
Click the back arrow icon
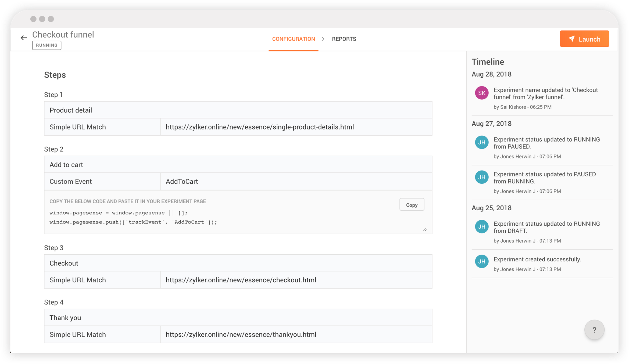point(24,38)
